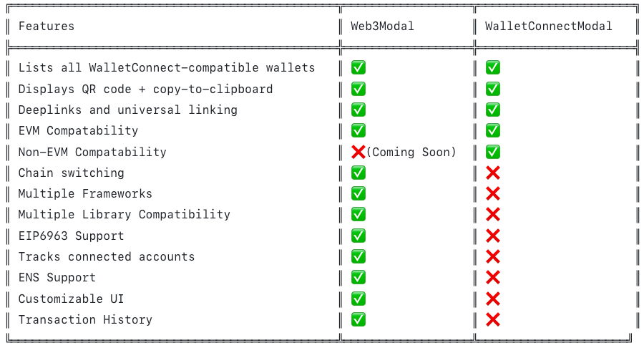Viewport: 644px width, 348px height.
Task: Click Web3Modal checkmark for Transaction History
Action: pyautogui.click(x=358, y=319)
